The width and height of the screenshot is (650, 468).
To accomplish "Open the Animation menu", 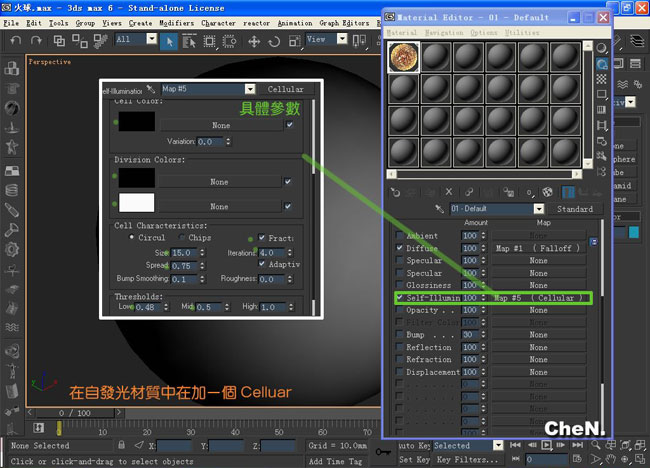I will [295, 23].
